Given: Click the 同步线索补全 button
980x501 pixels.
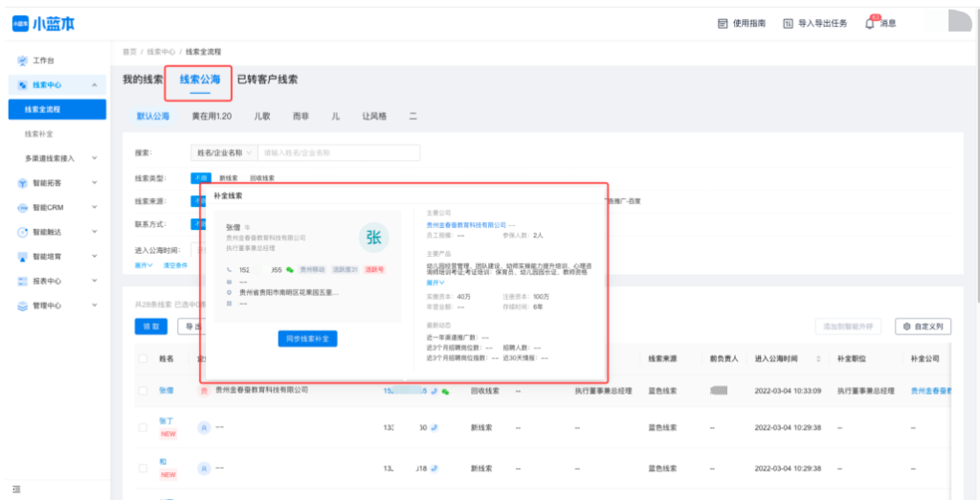Looking at the screenshot, I should click(x=307, y=338).
